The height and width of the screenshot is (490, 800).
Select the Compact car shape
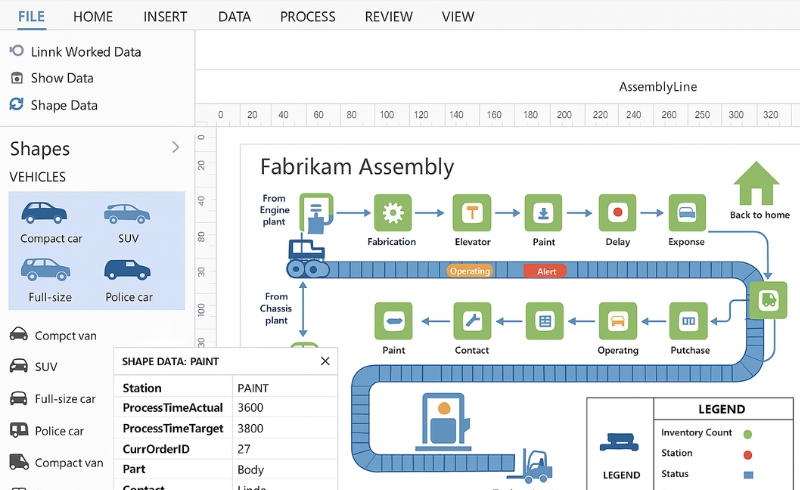click(x=51, y=223)
